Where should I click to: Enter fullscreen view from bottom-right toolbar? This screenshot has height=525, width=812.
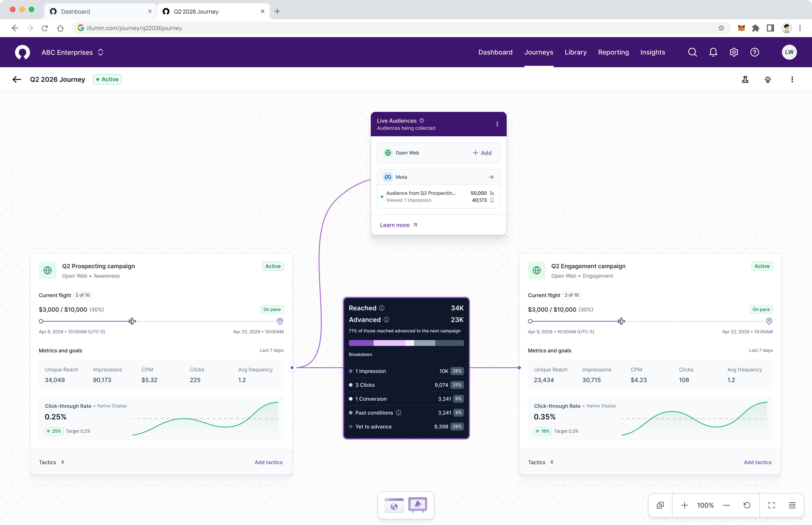click(x=771, y=505)
